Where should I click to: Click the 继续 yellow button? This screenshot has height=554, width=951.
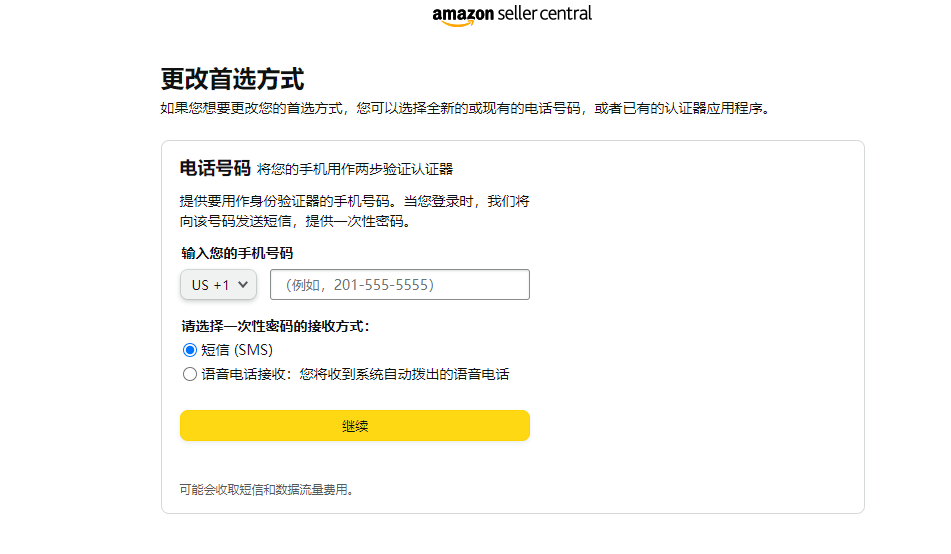click(355, 426)
